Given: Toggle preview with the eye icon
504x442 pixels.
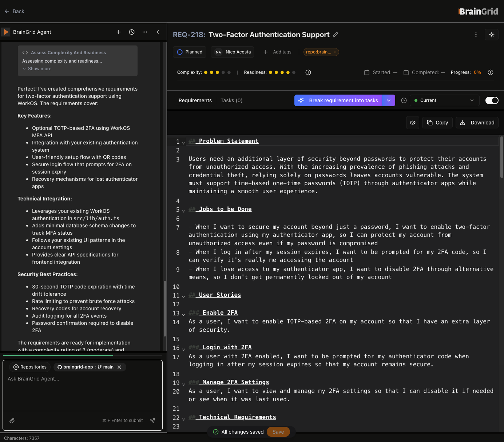Looking at the screenshot, I should click(x=413, y=123).
